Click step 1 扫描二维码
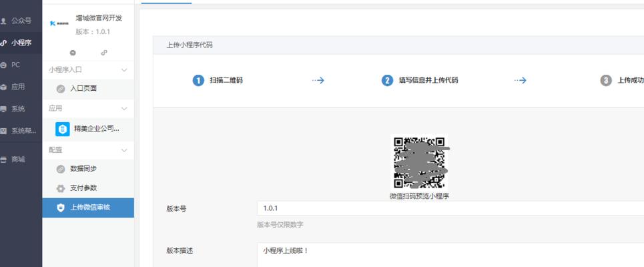Image resolution: width=644 pixels, height=267 pixels. tap(218, 81)
